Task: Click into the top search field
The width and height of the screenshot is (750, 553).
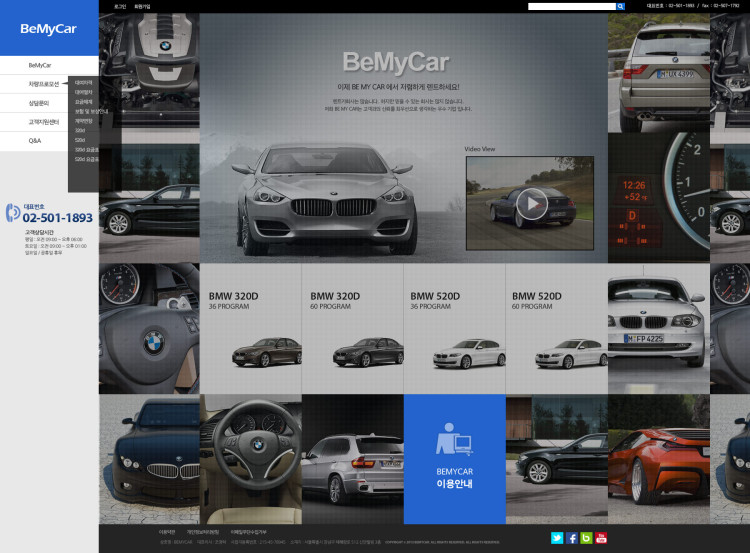Action: tap(571, 6)
